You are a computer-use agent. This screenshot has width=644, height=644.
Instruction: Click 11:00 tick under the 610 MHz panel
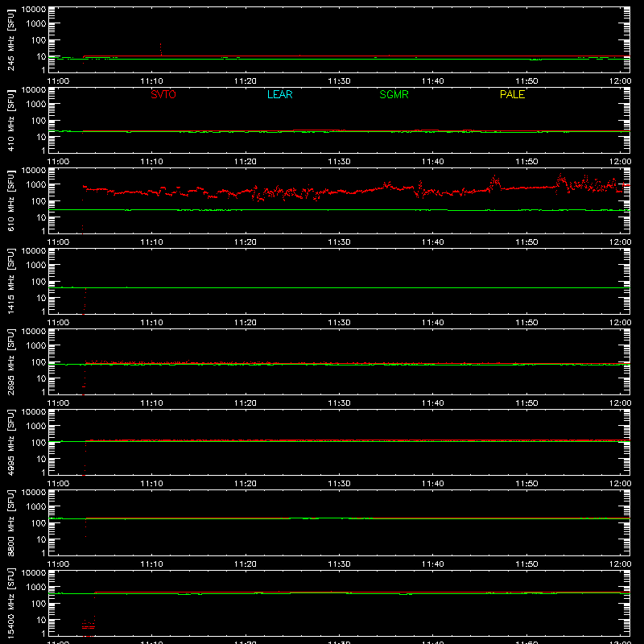pos(58,242)
